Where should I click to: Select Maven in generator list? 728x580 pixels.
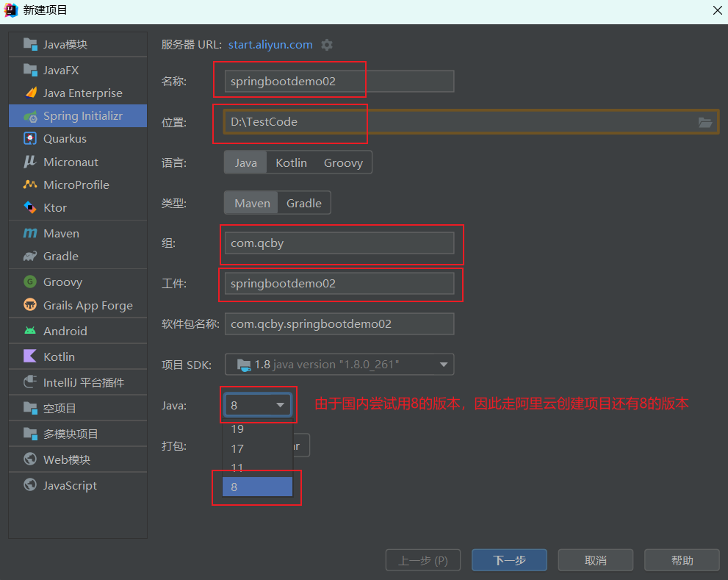click(78, 233)
